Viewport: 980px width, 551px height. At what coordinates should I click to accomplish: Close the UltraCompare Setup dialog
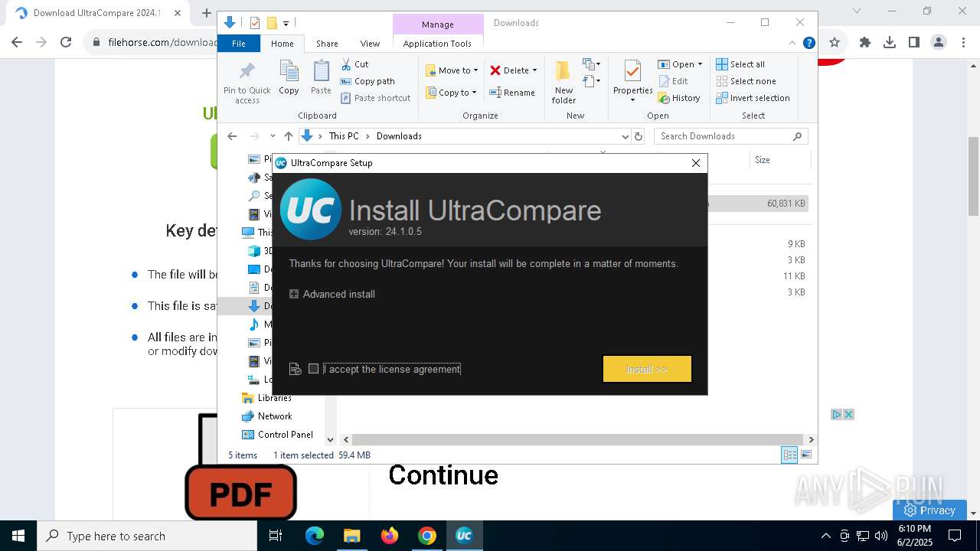(695, 163)
